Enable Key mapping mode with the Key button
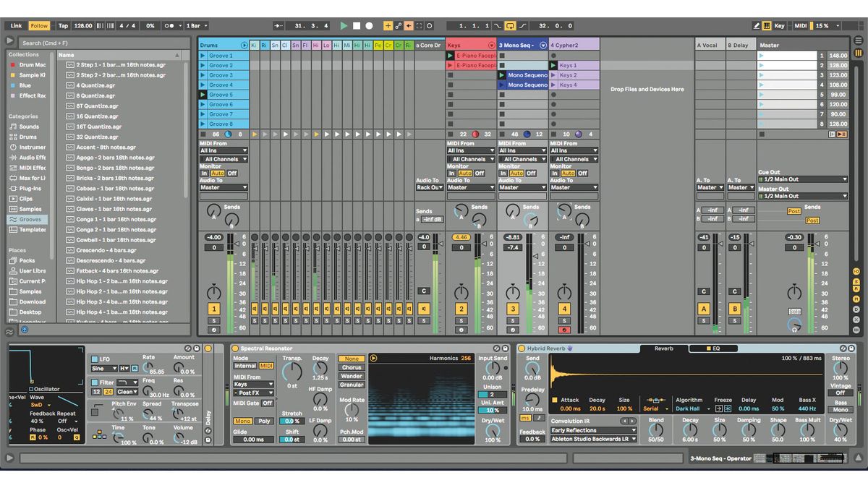The width and height of the screenshot is (868, 488). point(780,25)
